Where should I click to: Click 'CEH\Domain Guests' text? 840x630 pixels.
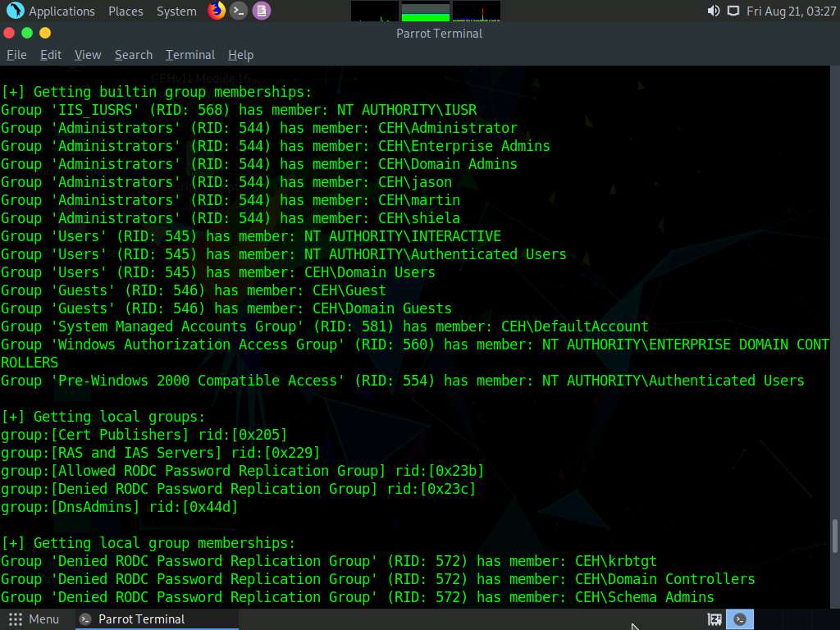tap(382, 308)
